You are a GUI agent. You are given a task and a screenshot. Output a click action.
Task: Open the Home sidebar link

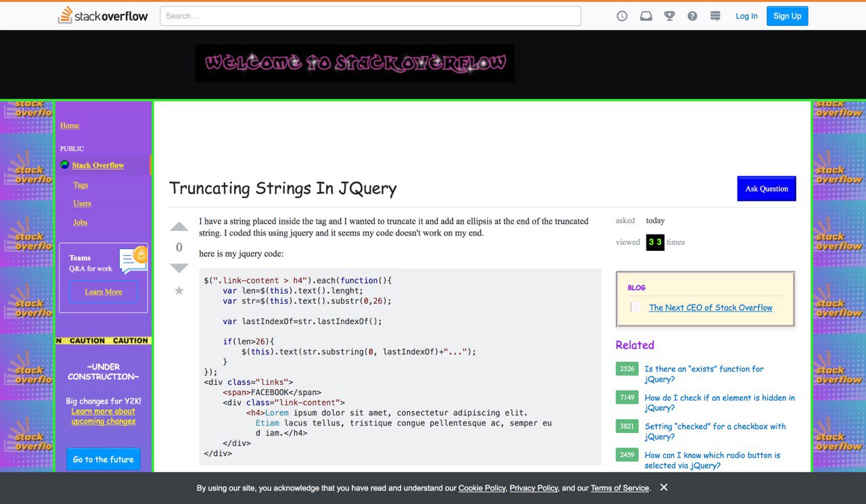(70, 126)
